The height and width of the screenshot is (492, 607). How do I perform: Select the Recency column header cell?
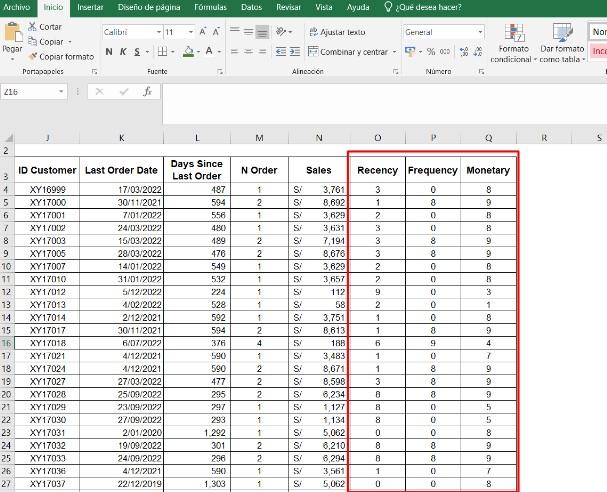click(377, 170)
